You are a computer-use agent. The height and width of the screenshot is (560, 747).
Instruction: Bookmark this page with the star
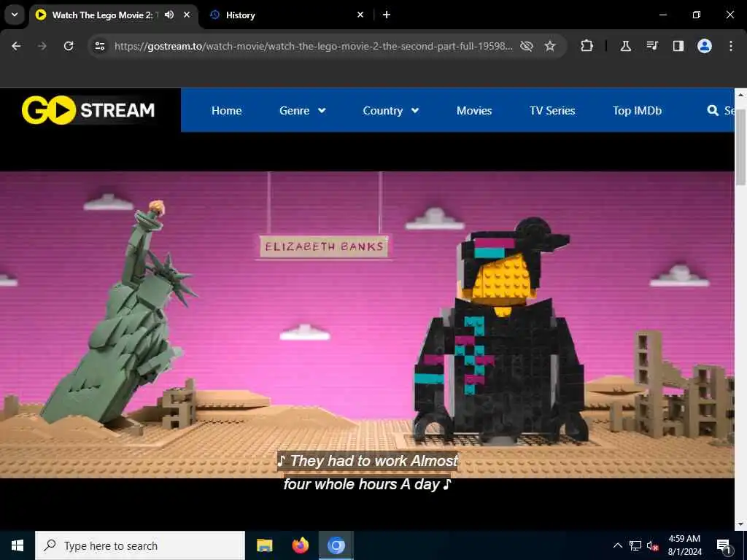tap(550, 46)
